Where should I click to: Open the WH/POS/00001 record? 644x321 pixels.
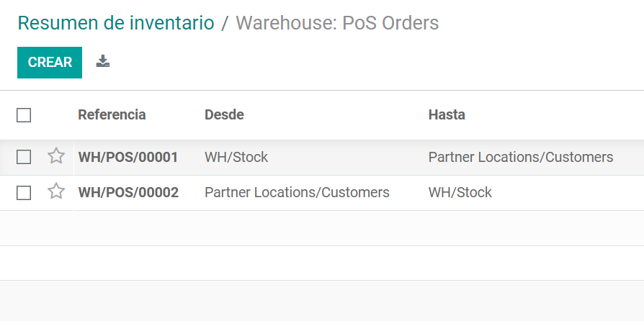(128, 157)
